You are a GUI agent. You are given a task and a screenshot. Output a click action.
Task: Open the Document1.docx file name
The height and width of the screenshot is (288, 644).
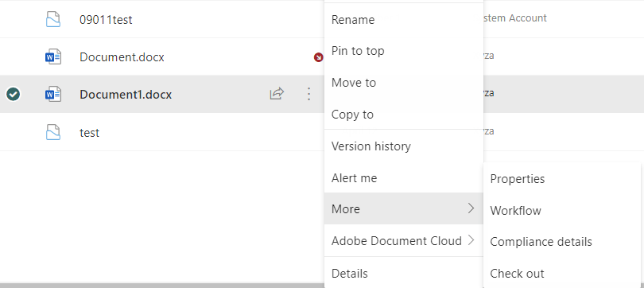click(126, 95)
